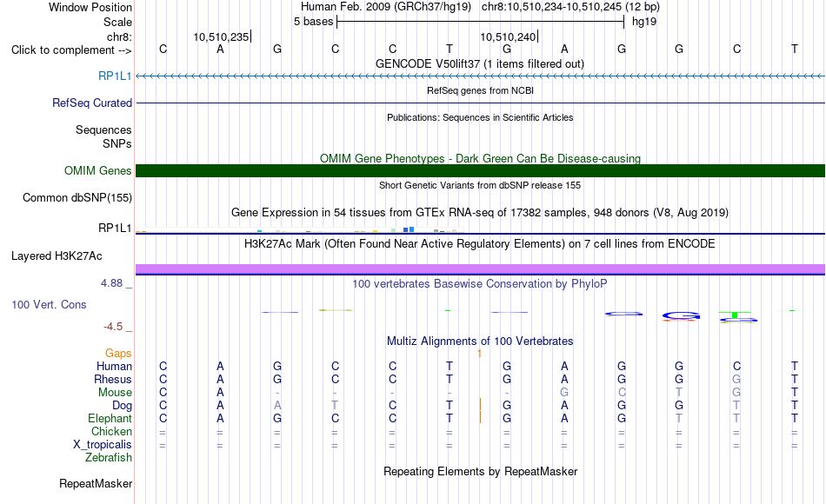
Task: Open 'Publications: Sequences in Scientific Articles' track title
Action: [480, 117]
